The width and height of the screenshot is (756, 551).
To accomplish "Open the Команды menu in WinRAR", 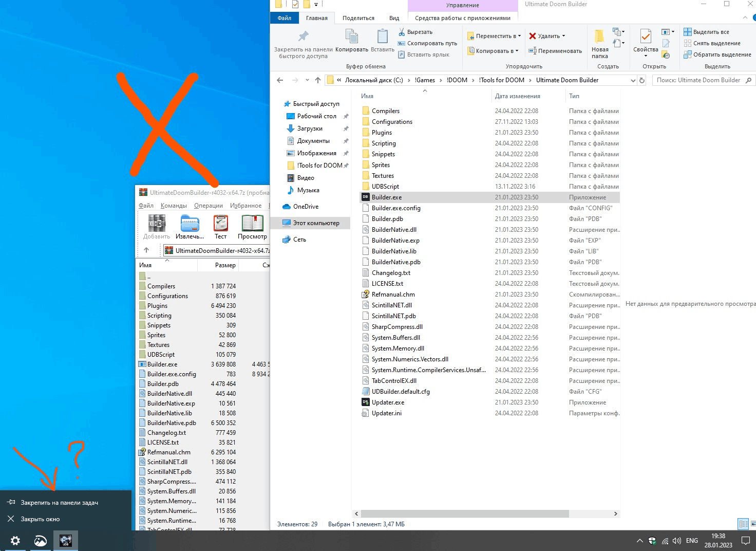I will coord(174,206).
